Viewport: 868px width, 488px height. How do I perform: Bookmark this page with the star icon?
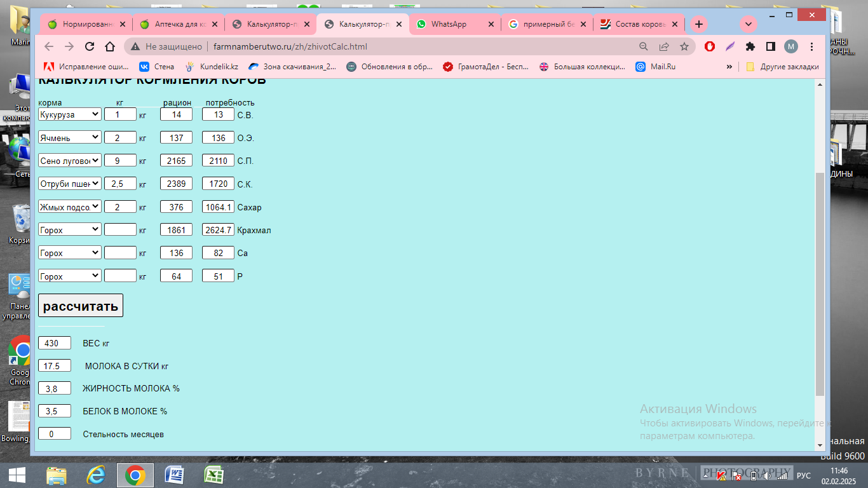pyautogui.click(x=684, y=46)
